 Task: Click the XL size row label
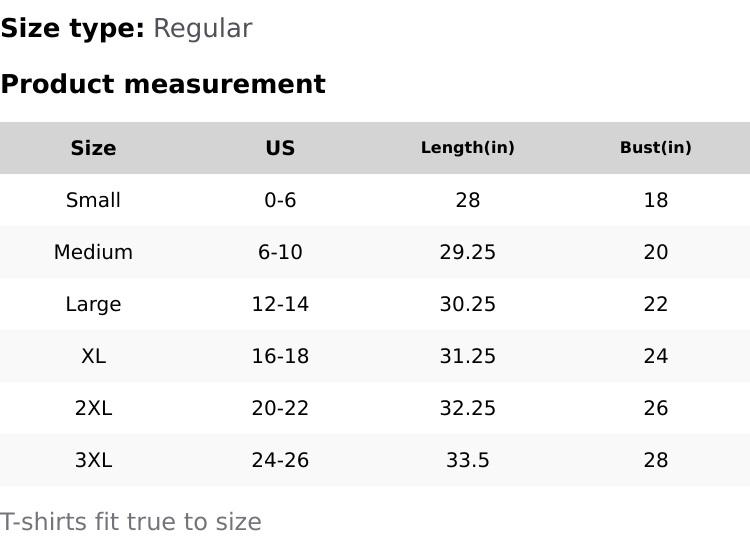(93, 356)
